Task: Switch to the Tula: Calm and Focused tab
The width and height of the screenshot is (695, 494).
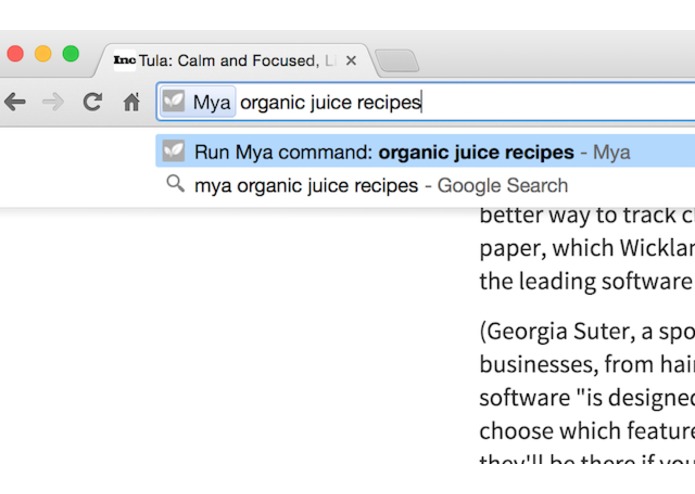Action: [x=235, y=60]
